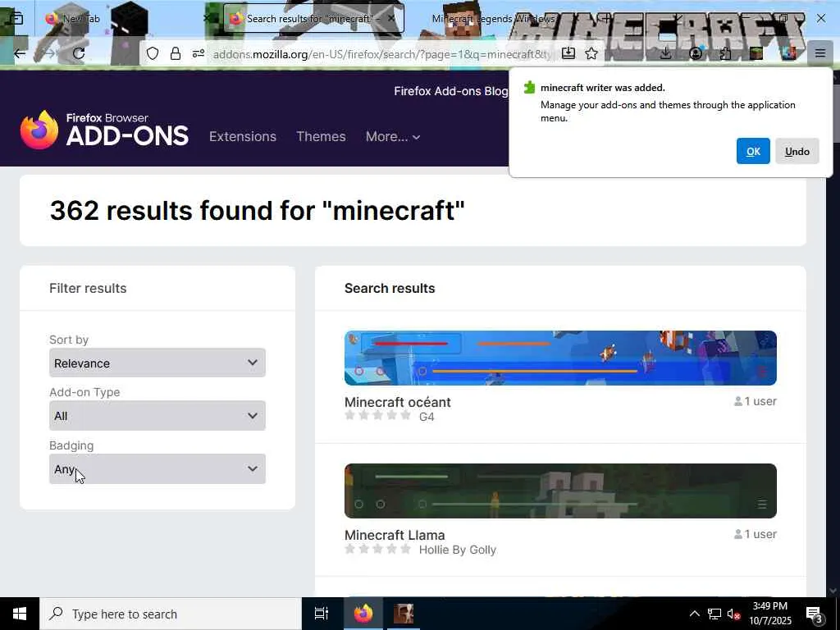Click Undo in the add-on added popup

tap(797, 151)
